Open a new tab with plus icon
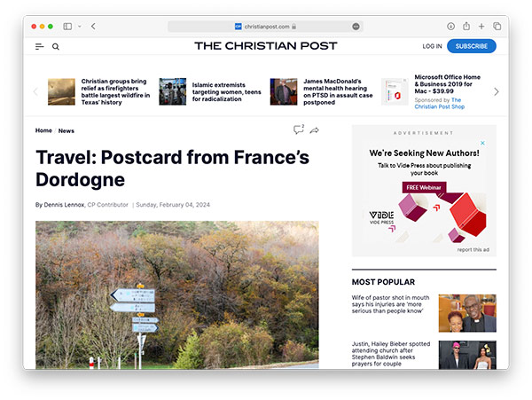Image resolution: width=532 pixels, height=400 pixels. click(x=481, y=26)
